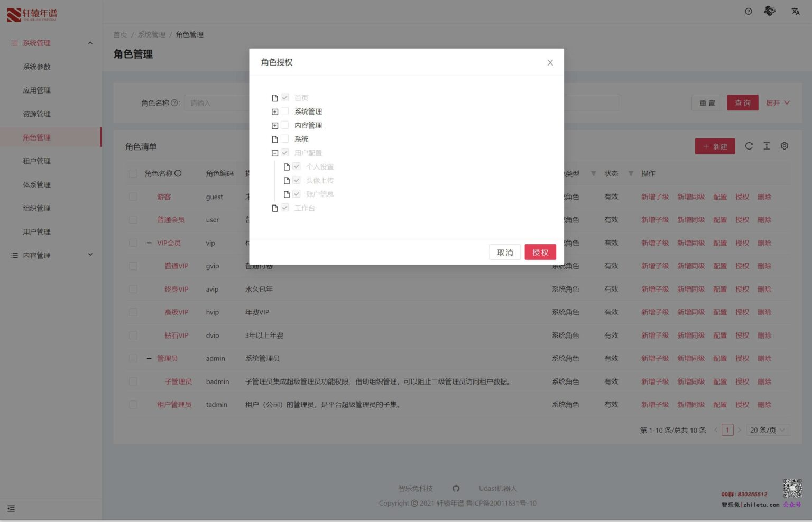Click the 智乐兔科技 footer link
Image resolution: width=812 pixels, height=522 pixels.
tap(416, 489)
